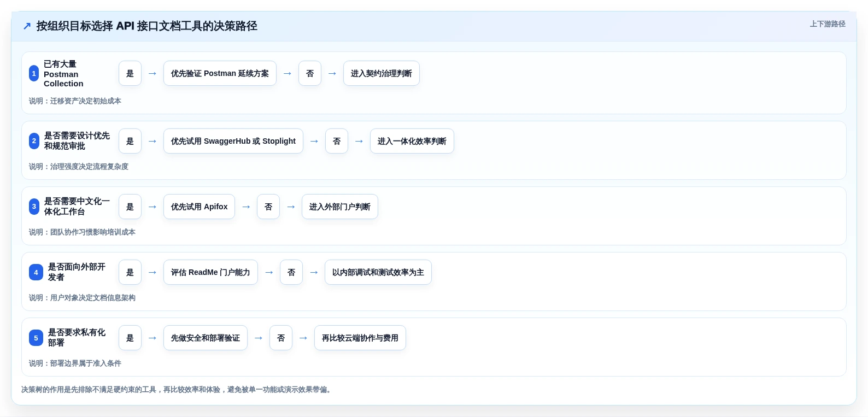Click 是 in the 设计优先和规范审批 row
868x417 pixels.
(130, 141)
